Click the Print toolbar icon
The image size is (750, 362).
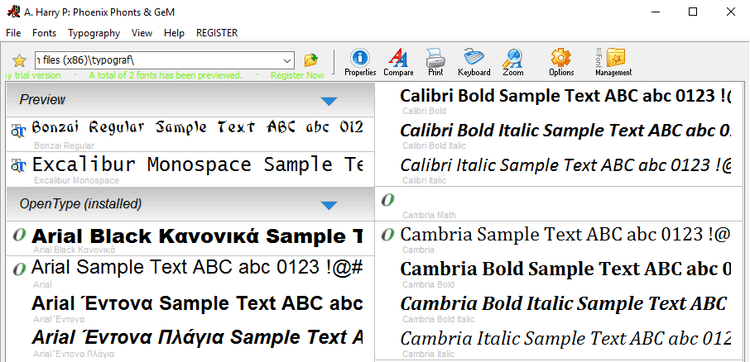[x=436, y=63]
